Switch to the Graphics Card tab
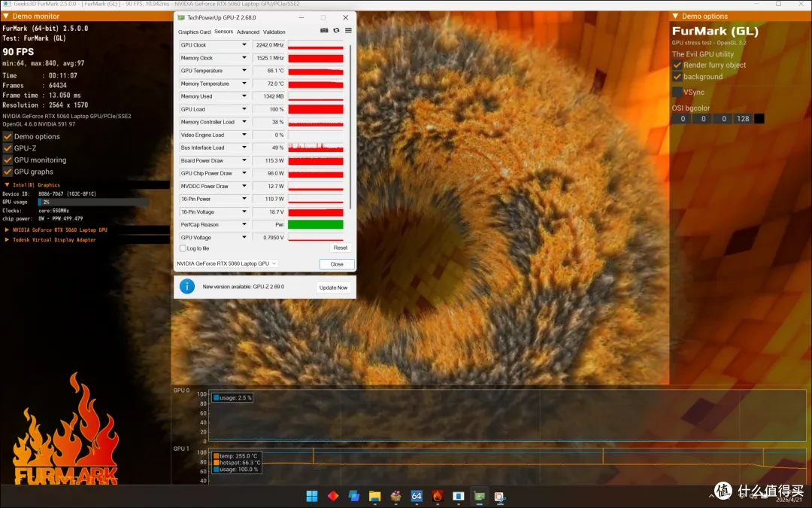This screenshot has height=508, width=812. coord(194,32)
